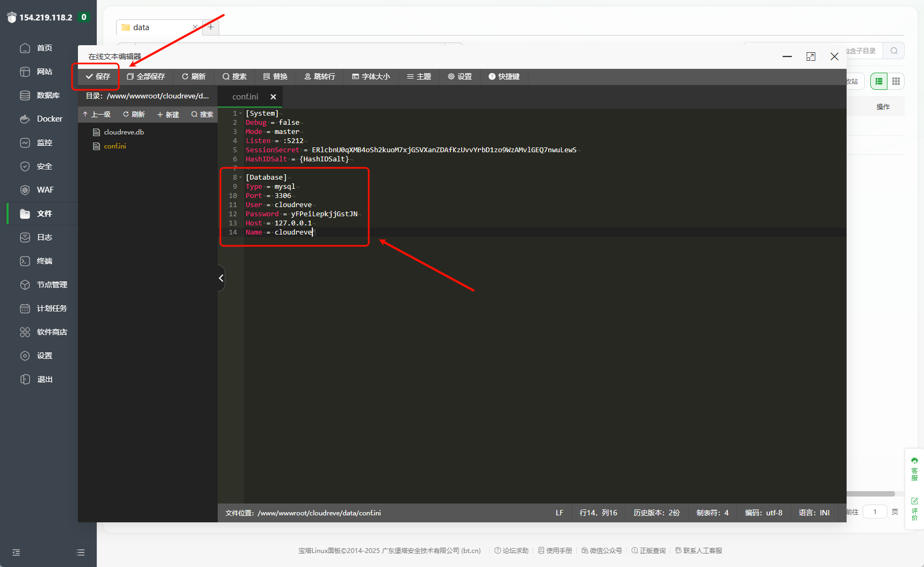Image resolution: width=924 pixels, height=567 pixels.
Task: Close the conf.ini editor tab
Action: [273, 97]
